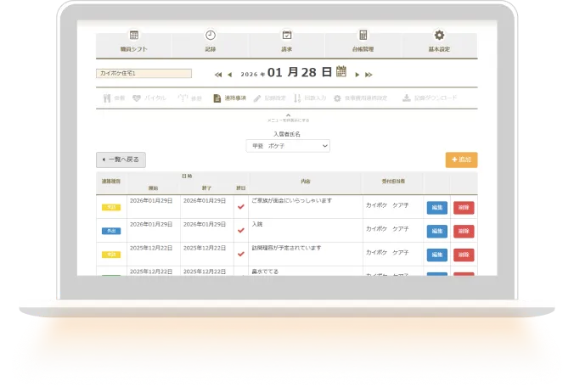Select the バイタル vitals heart tab
This screenshot has height=392, width=574.
pyautogui.click(x=149, y=98)
